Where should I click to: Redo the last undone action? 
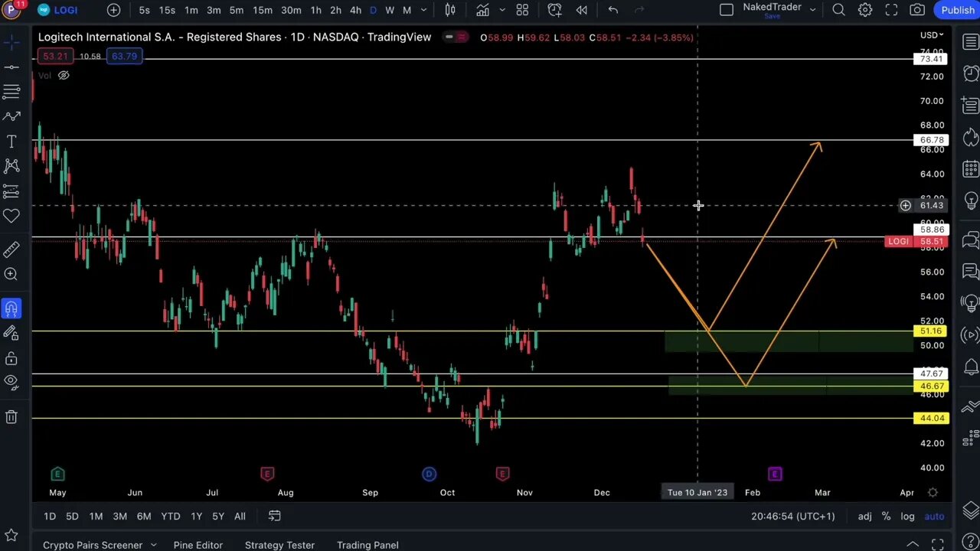pyautogui.click(x=639, y=10)
